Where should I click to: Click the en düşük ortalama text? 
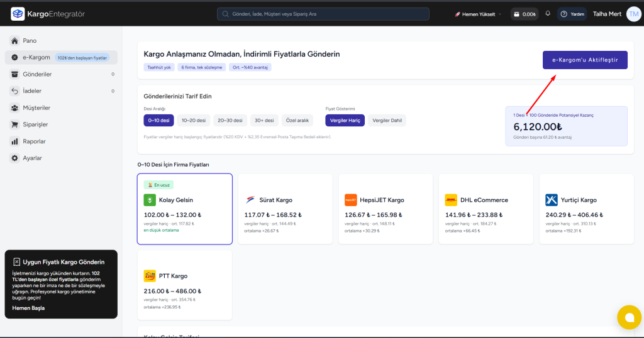point(161,230)
